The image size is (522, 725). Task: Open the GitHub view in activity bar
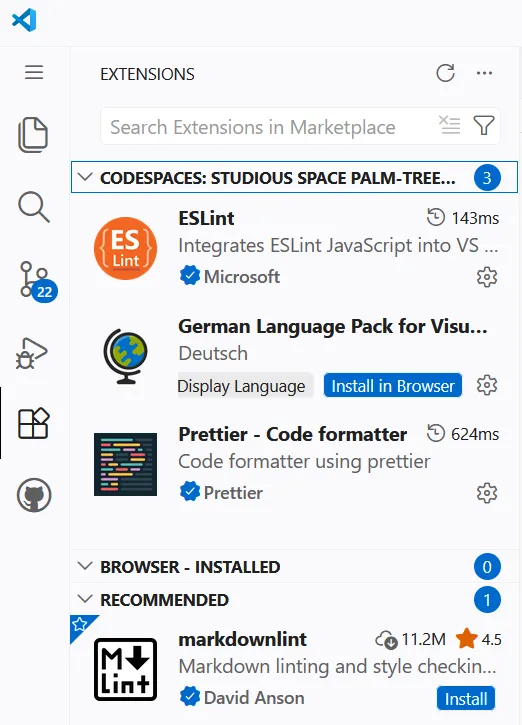click(x=34, y=495)
